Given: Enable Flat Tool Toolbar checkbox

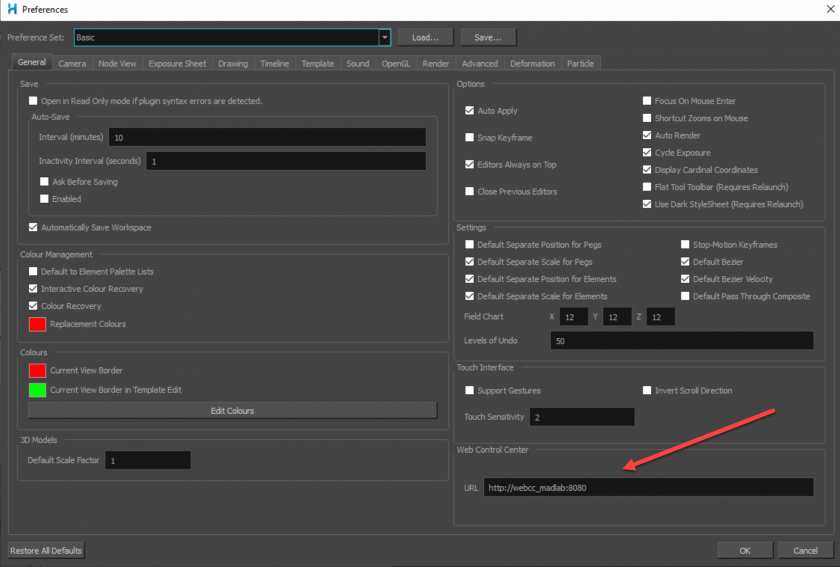Looking at the screenshot, I should [647, 187].
